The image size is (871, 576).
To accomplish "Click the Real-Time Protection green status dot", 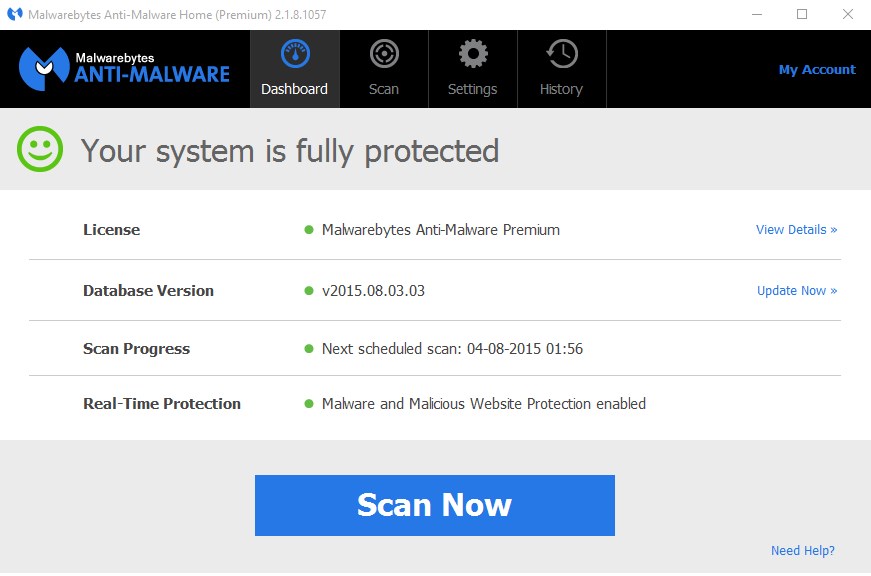I will 309,404.
